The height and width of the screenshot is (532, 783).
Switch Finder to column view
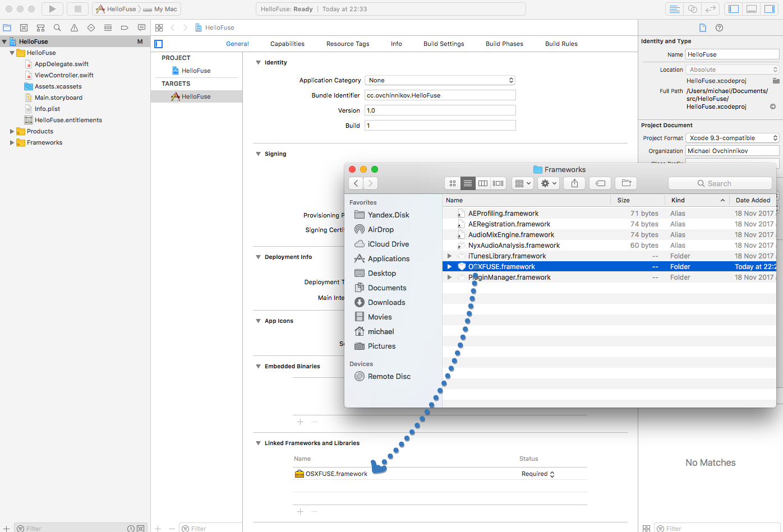tap(482, 183)
